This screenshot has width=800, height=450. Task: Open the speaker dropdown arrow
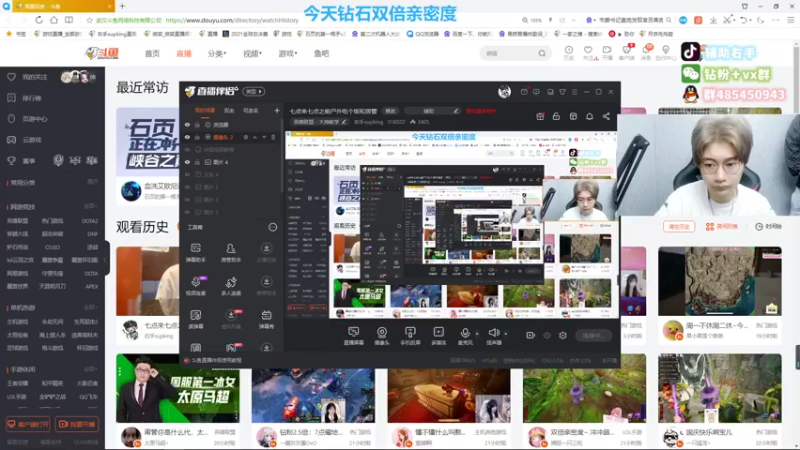(506, 334)
